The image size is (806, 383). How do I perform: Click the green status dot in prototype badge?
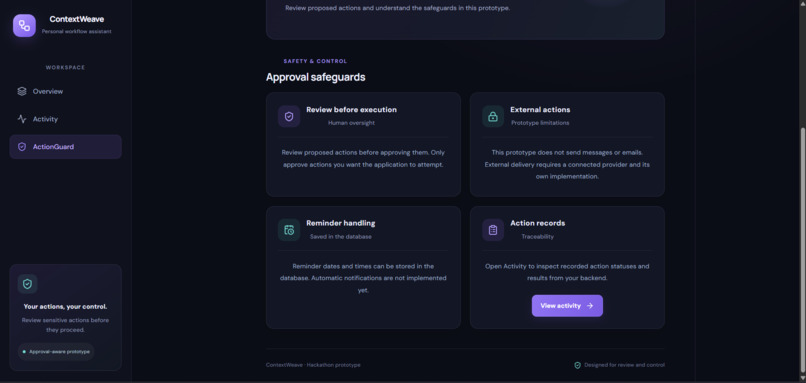(24, 352)
